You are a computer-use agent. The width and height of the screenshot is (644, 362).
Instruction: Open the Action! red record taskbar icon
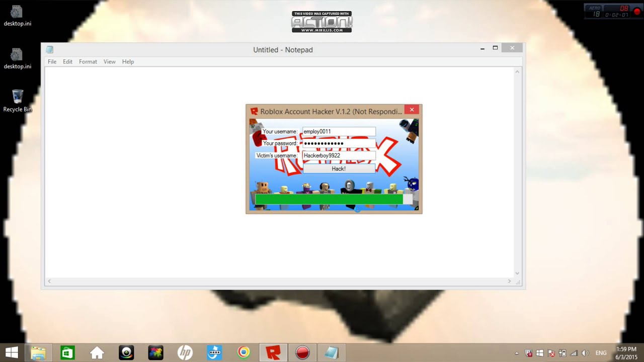tap(302, 352)
